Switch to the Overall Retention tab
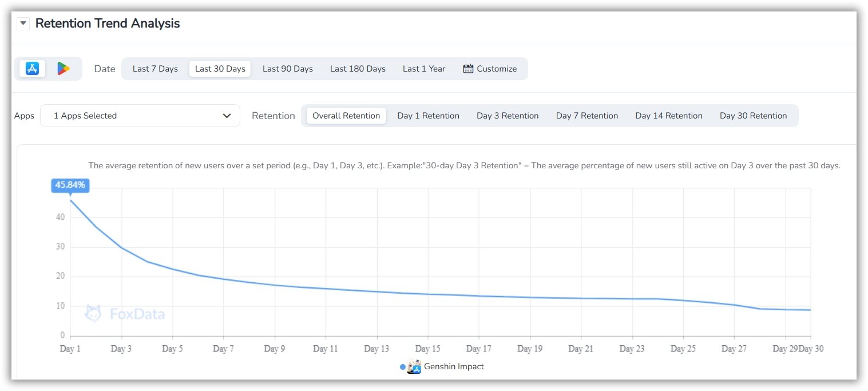This screenshot has height=391, width=868. click(x=346, y=116)
